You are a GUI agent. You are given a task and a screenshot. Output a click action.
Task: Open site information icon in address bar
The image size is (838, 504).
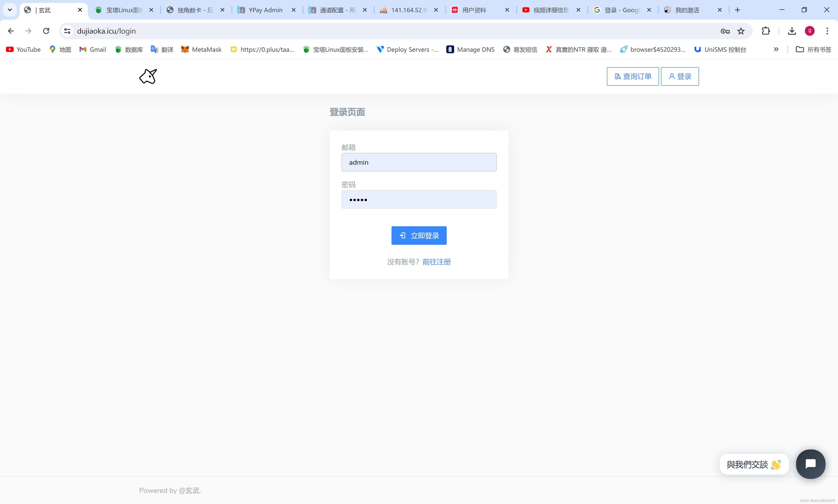[x=67, y=31]
